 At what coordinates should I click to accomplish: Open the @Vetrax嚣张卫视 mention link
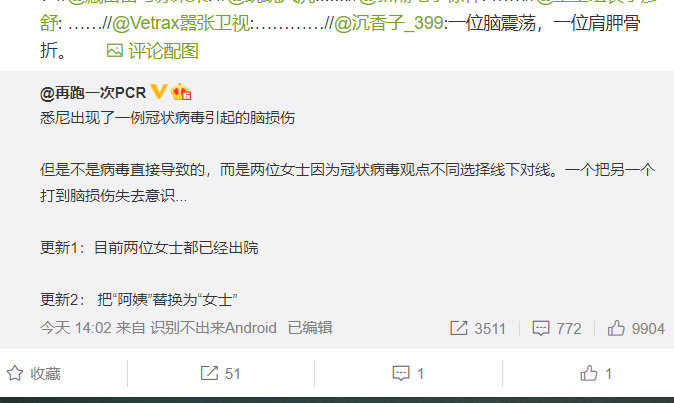click(x=181, y=23)
